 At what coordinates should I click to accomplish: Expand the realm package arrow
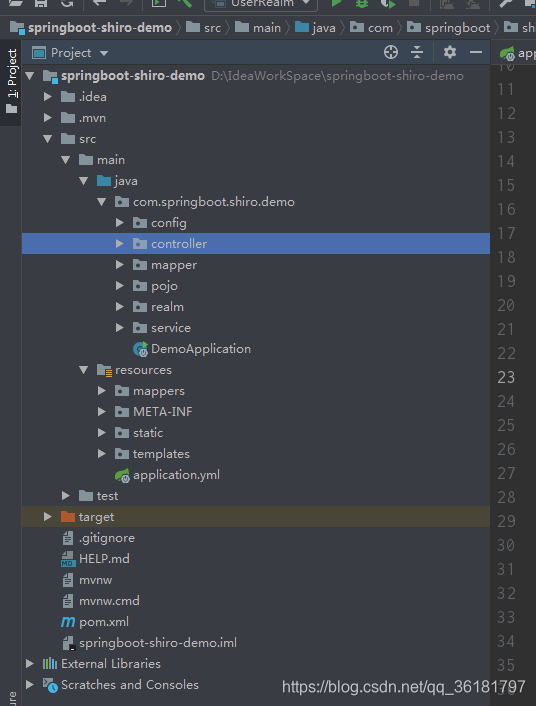[x=120, y=307]
